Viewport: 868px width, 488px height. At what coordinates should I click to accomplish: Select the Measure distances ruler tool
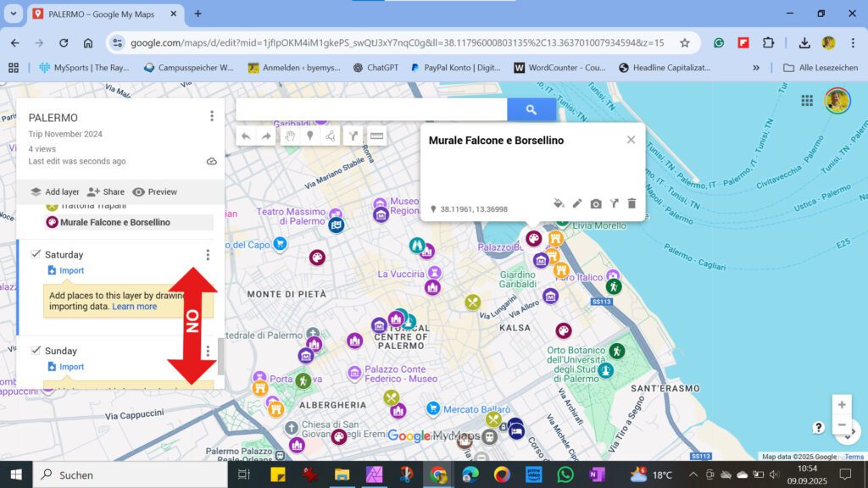(376, 136)
